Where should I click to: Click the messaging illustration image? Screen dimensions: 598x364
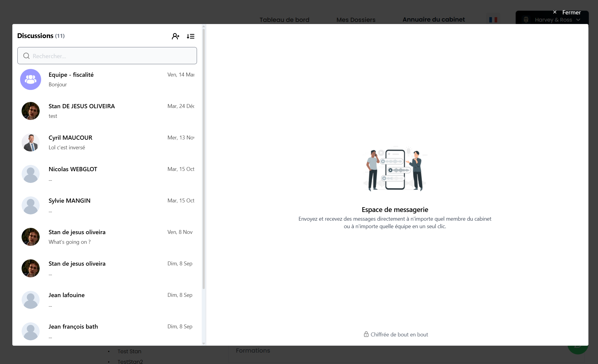click(x=395, y=169)
